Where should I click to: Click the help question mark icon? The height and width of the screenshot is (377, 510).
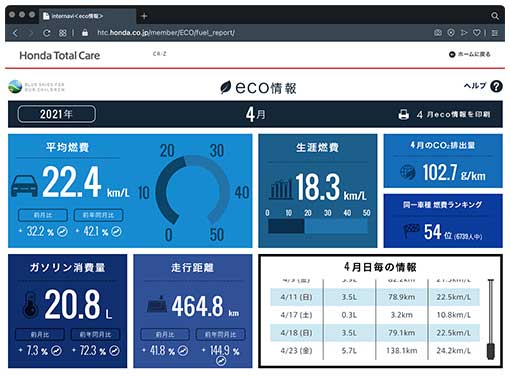click(496, 86)
